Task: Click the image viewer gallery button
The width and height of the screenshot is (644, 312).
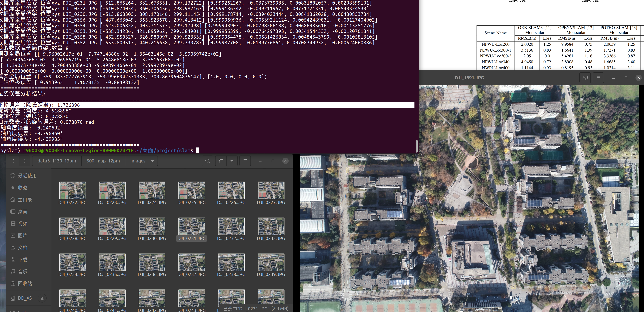Action: tap(585, 78)
